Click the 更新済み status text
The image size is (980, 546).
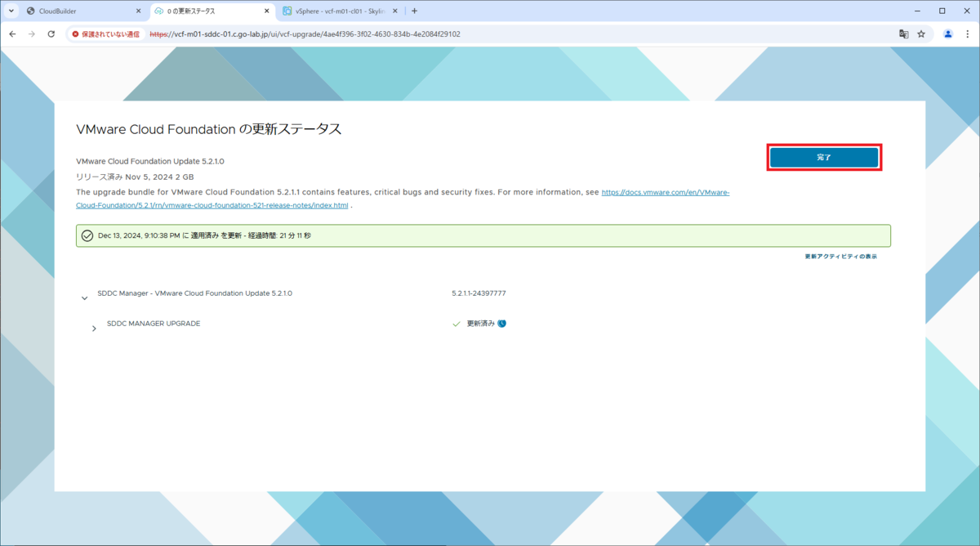481,324
